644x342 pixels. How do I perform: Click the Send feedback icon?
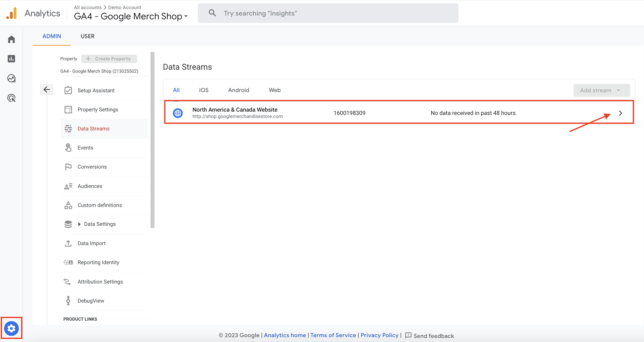(408, 335)
